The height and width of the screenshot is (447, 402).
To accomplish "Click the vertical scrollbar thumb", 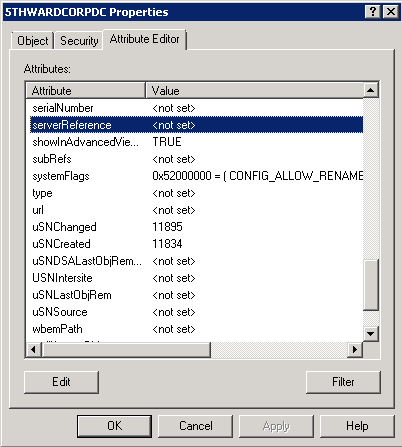I will click(371, 285).
